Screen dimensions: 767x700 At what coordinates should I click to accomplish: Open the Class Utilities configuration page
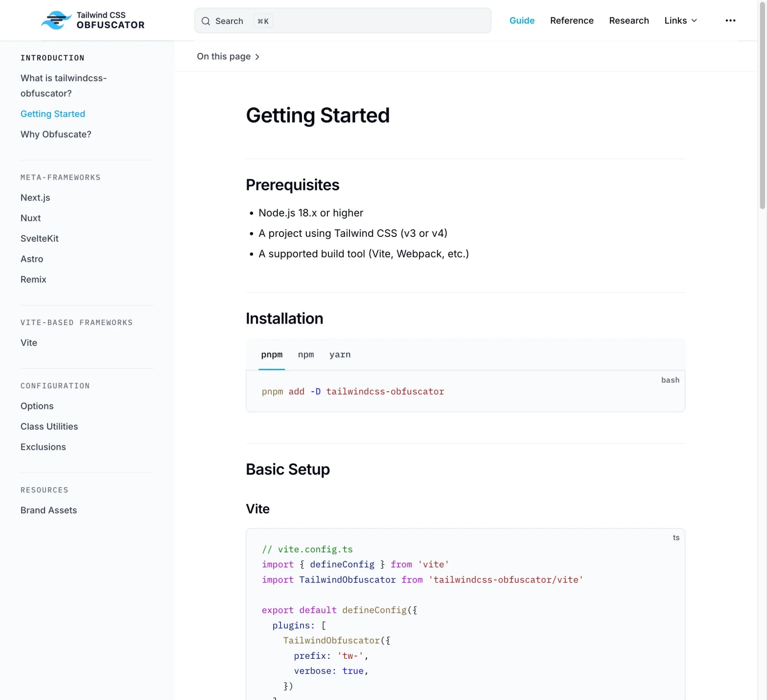coord(49,426)
